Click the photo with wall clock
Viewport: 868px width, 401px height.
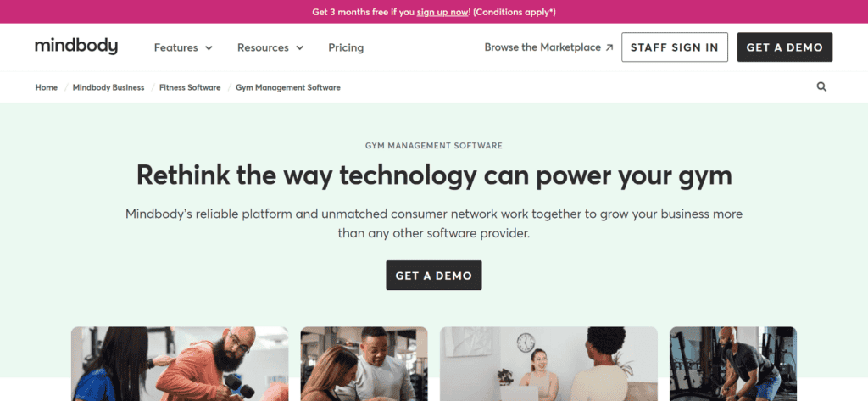click(548, 364)
